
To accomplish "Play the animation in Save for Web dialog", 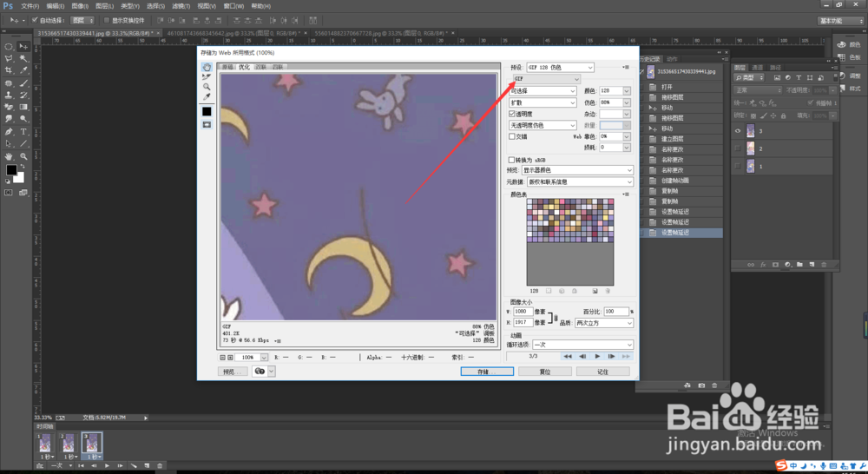I will (x=597, y=357).
